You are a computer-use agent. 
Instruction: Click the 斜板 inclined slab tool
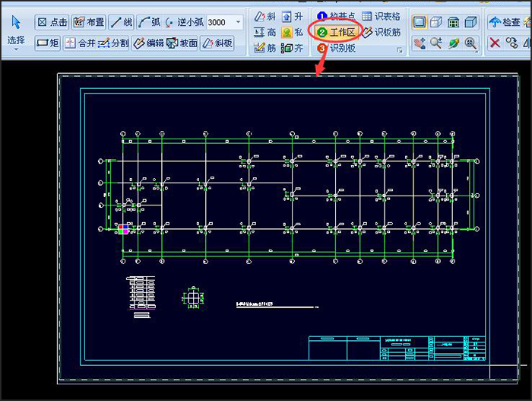pos(217,43)
